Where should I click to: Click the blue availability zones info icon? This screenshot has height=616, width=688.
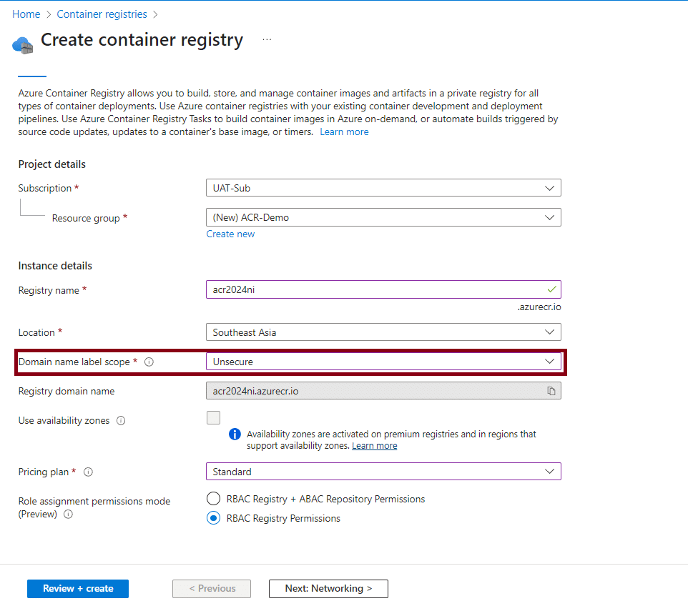[234, 434]
